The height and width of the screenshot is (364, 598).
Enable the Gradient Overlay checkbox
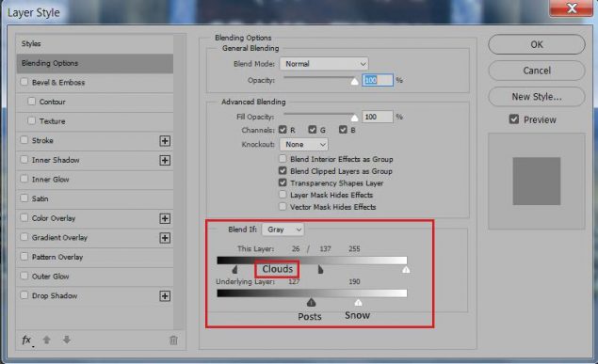pyautogui.click(x=24, y=237)
